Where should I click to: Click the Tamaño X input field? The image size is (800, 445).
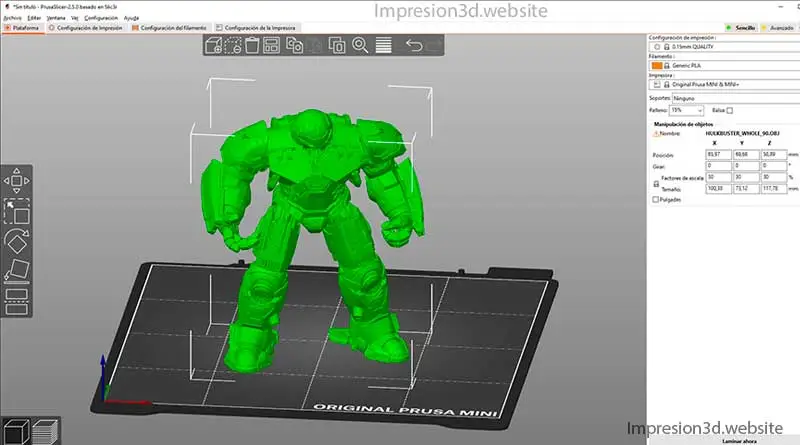click(718, 189)
